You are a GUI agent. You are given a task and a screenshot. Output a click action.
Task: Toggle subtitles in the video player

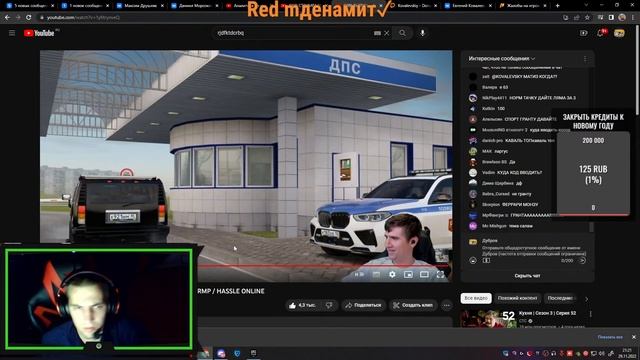pos(376,274)
